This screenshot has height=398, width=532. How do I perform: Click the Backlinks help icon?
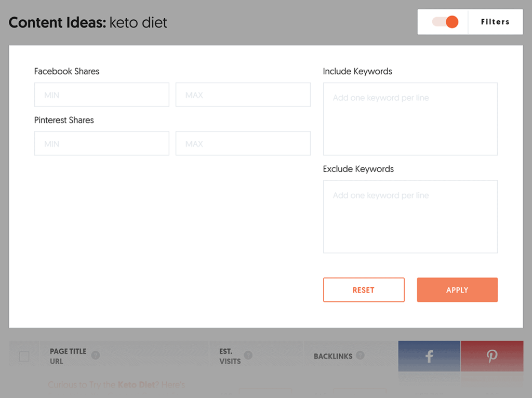(360, 356)
